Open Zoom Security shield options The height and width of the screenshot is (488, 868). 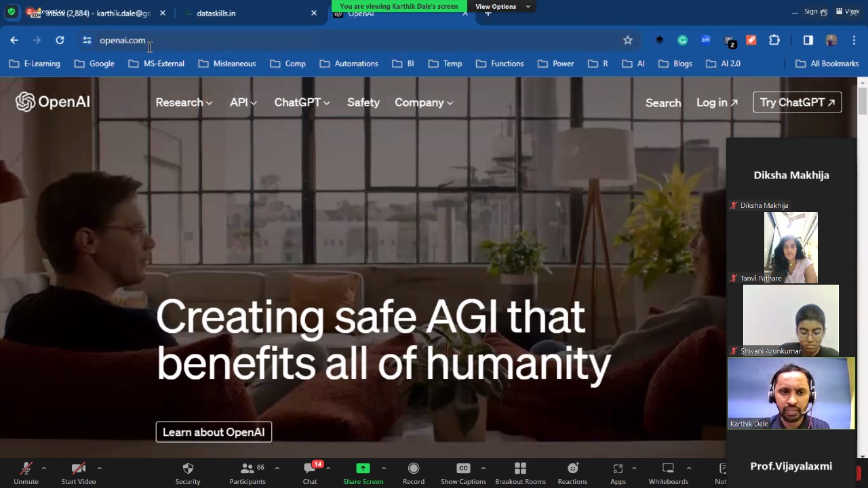point(188,473)
